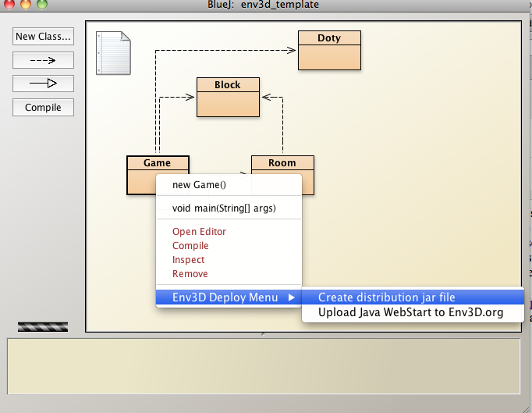Screen dimensions: 532x413
Task: Choose Inspect in the context menu
Action: (229, 260)
